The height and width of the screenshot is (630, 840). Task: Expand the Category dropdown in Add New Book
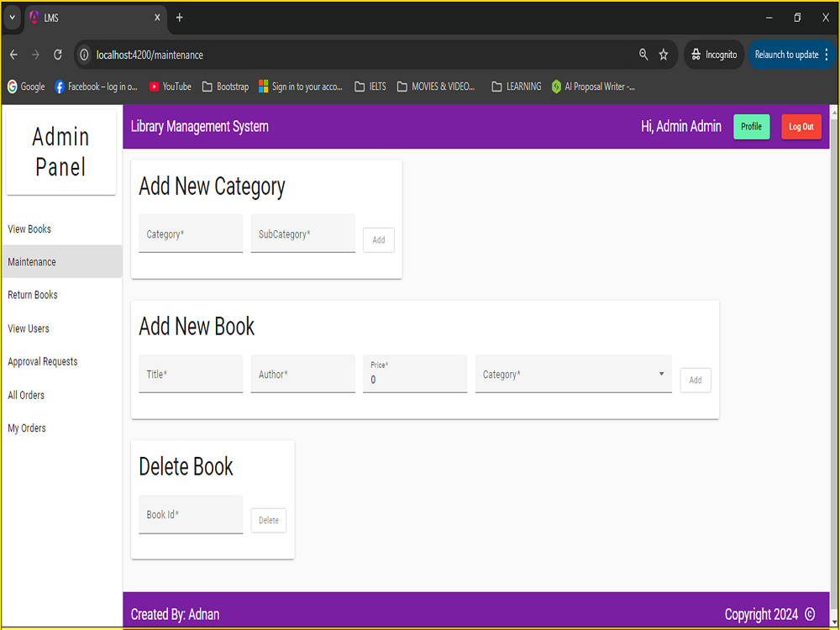(x=573, y=374)
